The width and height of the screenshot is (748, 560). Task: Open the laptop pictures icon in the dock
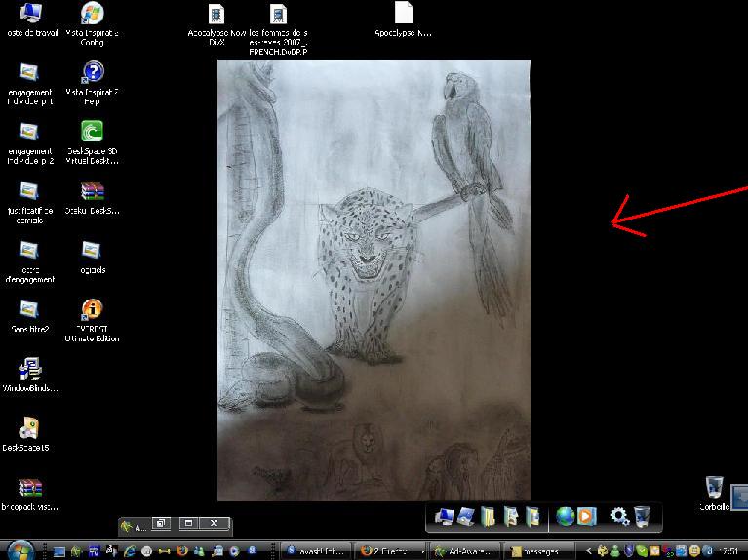coord(466,517)
